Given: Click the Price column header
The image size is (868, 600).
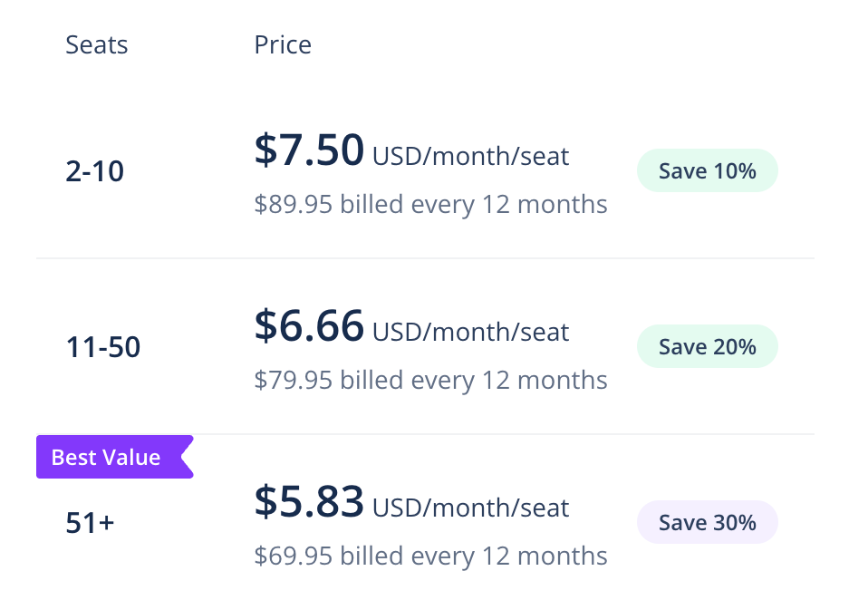Looking at the screenshot, I should [x=283, y=45].
